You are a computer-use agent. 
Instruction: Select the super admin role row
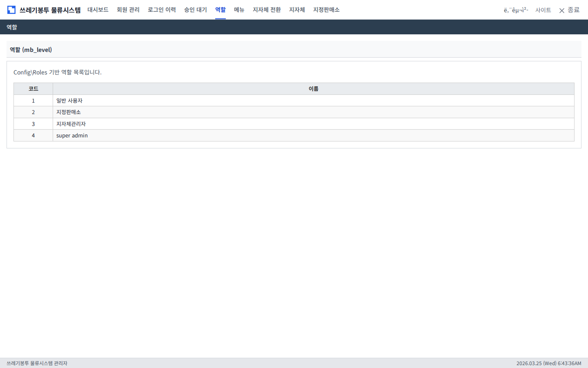pos(72,135)
